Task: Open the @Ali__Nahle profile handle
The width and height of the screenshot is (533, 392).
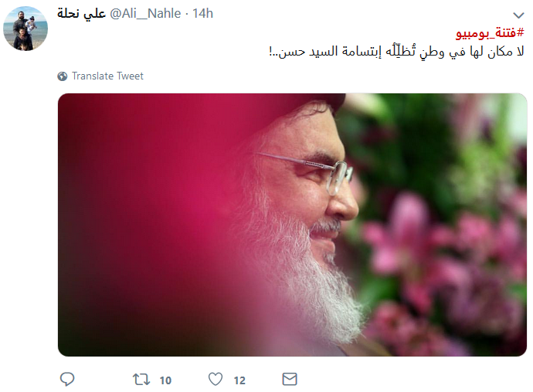Action: tap(145, 14)
